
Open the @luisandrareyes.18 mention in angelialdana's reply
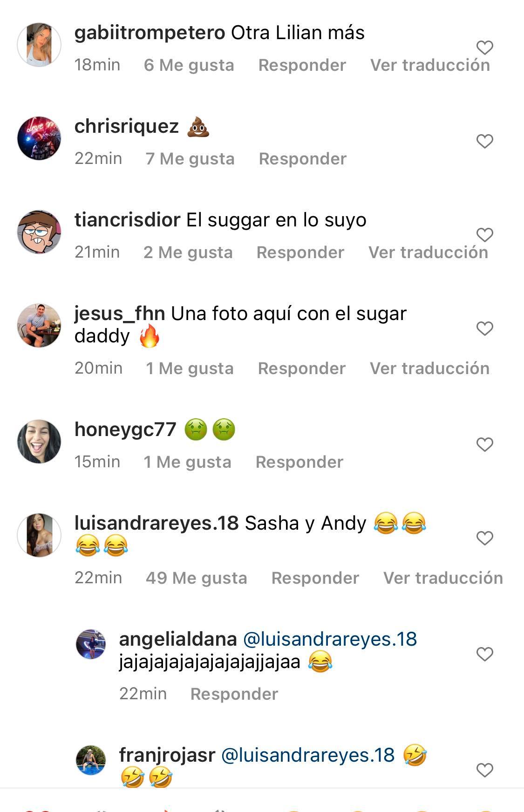point(330,639)
